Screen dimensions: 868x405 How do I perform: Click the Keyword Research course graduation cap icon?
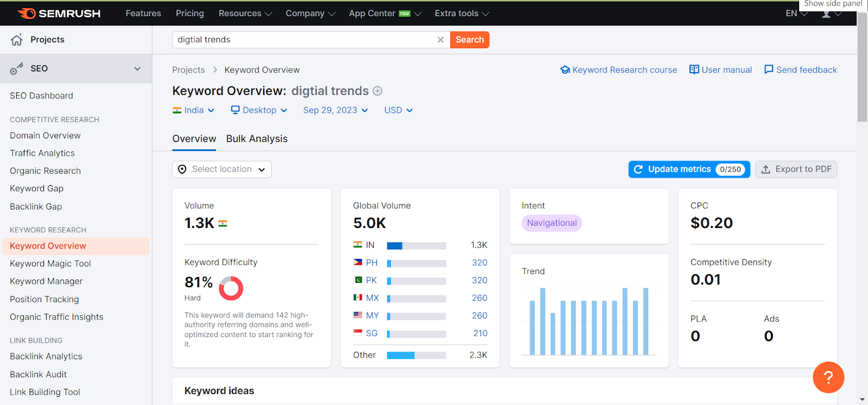[x=565, y=70]
